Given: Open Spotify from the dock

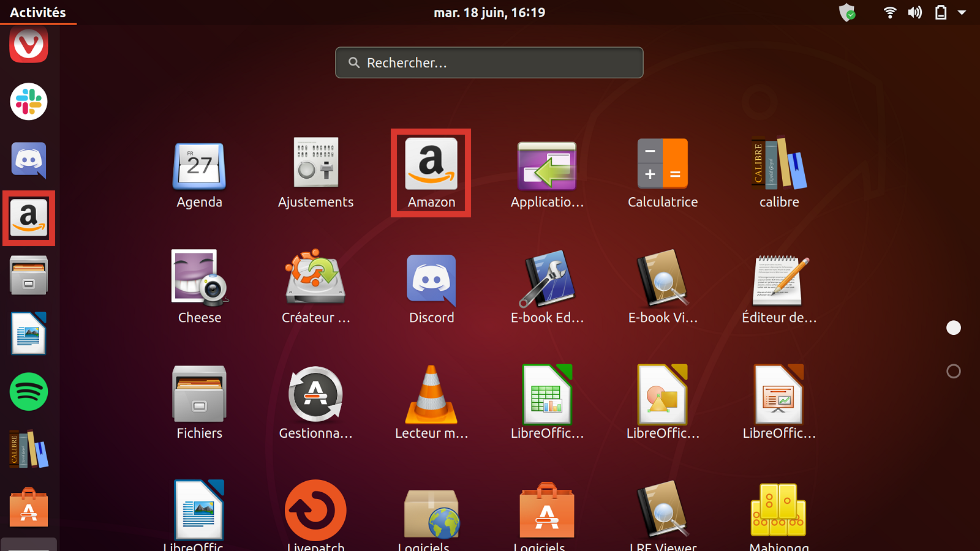Looking at the screenshot, I should (28, 392).
